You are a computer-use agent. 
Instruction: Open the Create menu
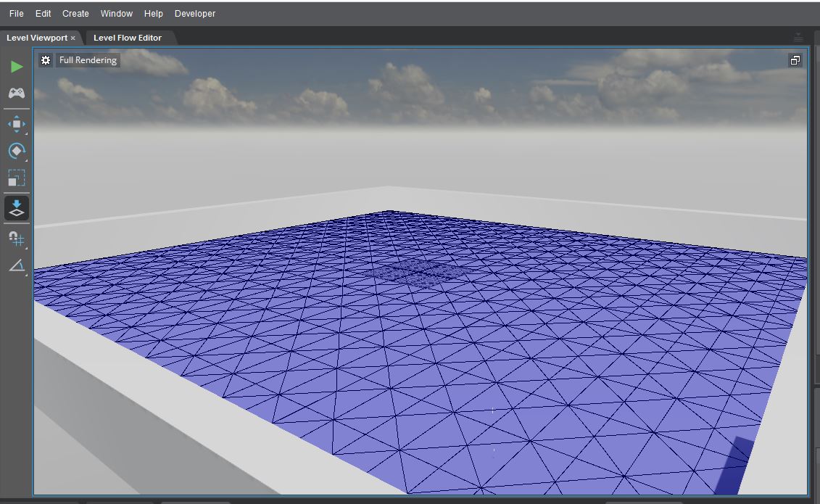pyautogui.click(x=75, y=14)
